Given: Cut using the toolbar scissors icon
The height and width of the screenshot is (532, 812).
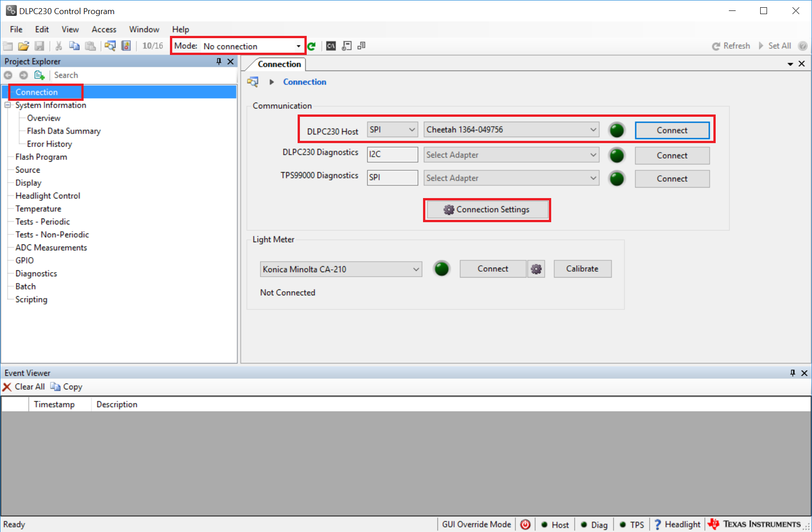Looking at the screenshot, I should click(x=58, y=45).
